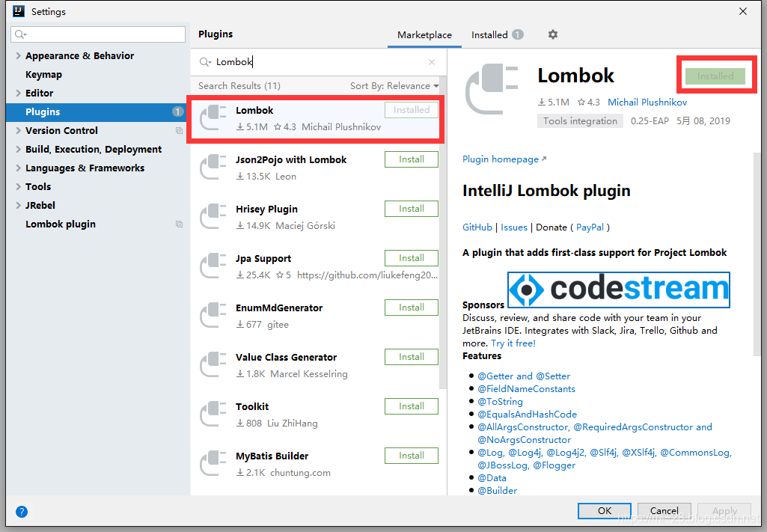Open the PayPal donate link
Screen dimensions: 767x532
(590, 227)
